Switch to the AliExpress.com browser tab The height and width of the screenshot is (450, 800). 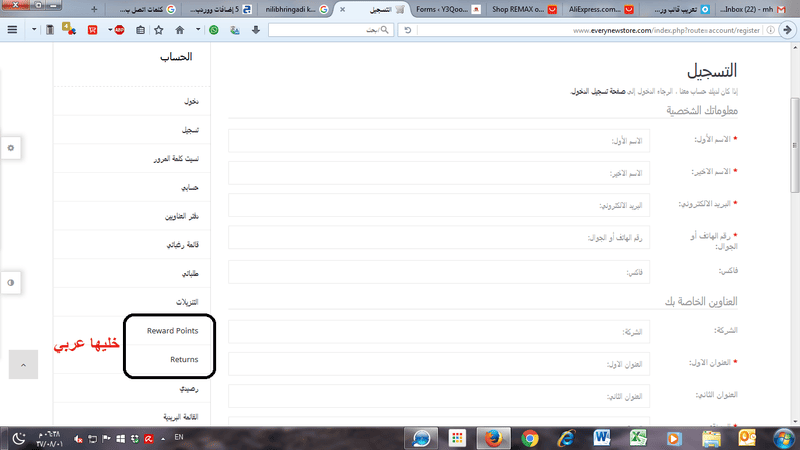pyautogui.click(x=601, y=9)
